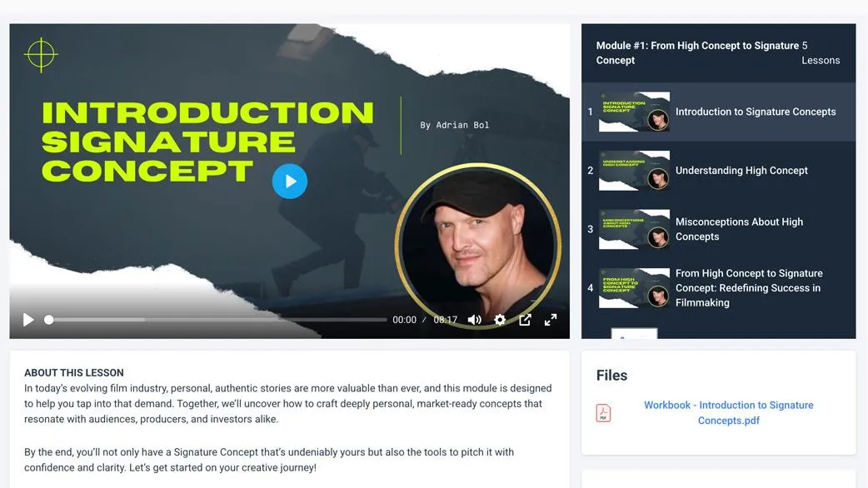Mute the video using the speaker icon

click(475, 320)
